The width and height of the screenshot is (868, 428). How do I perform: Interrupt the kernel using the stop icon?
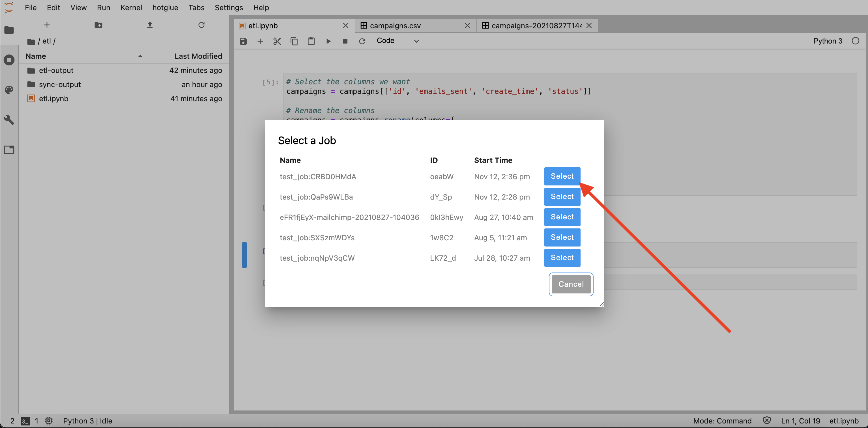(345, 41)
